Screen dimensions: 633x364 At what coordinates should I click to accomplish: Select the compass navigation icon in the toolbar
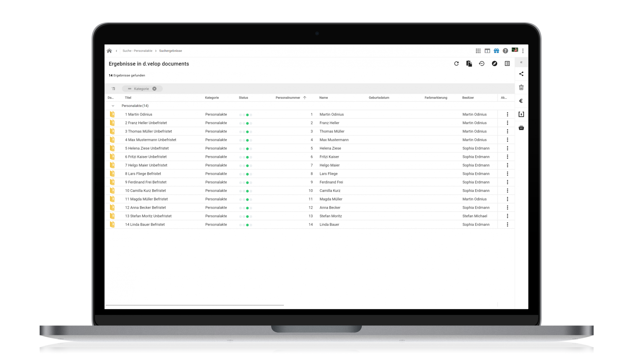(x=495, y=64)
